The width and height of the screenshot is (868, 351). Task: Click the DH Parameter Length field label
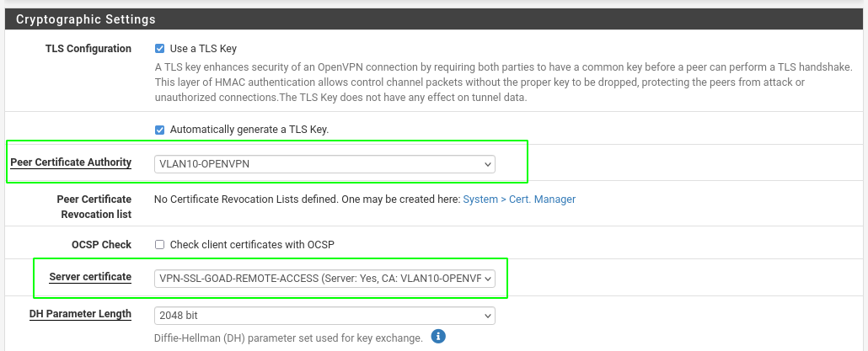[80, 314]
